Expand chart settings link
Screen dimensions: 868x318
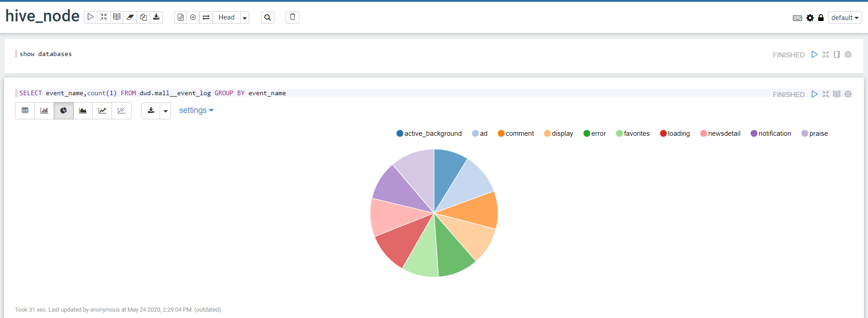pos(196,110)
